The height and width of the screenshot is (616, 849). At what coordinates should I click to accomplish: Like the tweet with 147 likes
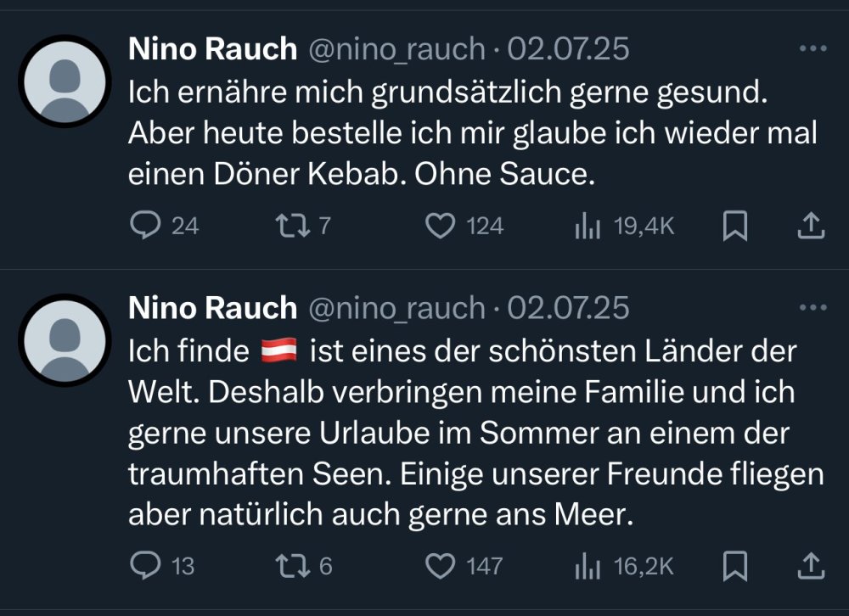point(440,565)
